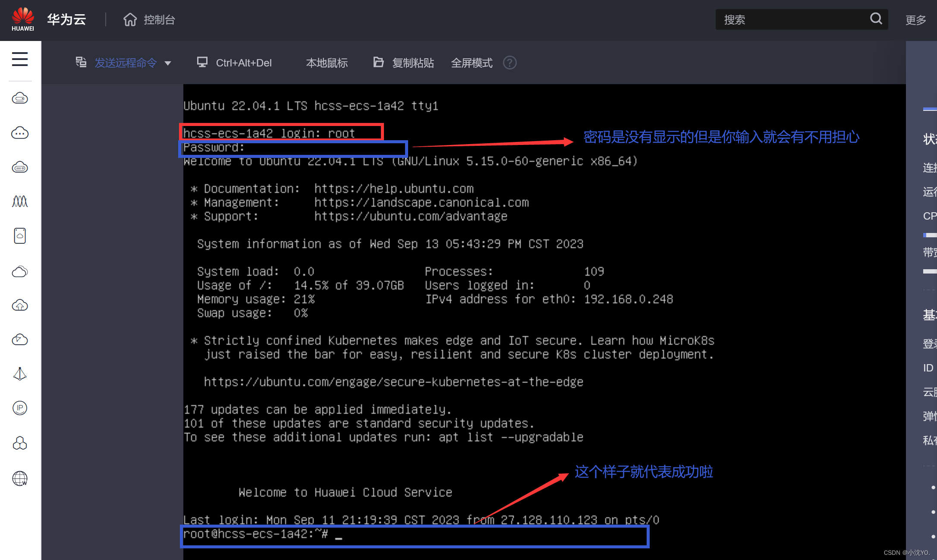Click the https://ubuntu.com/advantage text
The image size is (937, 560).
click(x=411, y=217)
